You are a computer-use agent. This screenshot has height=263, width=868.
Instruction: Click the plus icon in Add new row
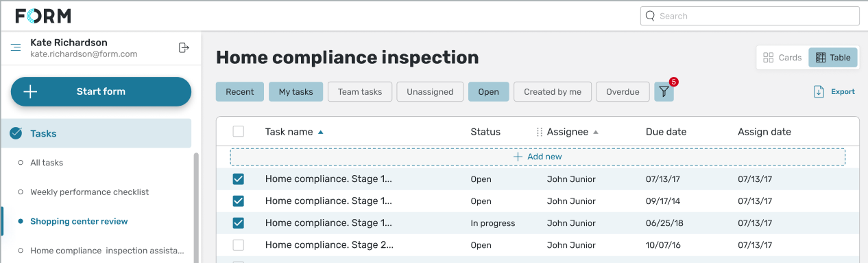518,157
